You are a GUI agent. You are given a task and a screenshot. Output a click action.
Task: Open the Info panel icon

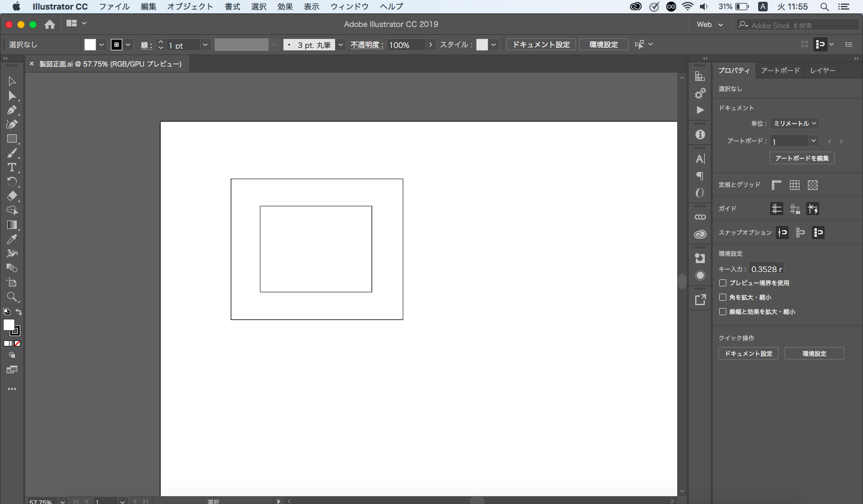tap(700, 135)
